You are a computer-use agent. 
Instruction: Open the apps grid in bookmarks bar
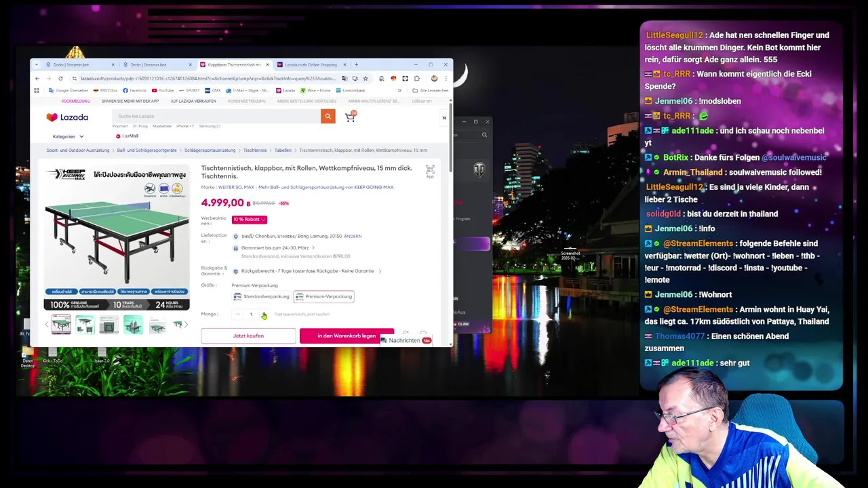click(37, 90)
